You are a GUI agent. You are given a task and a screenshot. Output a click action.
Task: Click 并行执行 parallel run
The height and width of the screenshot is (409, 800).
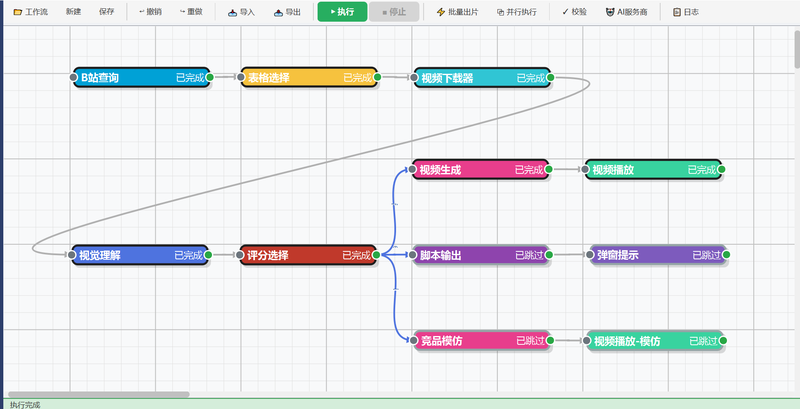516,12
